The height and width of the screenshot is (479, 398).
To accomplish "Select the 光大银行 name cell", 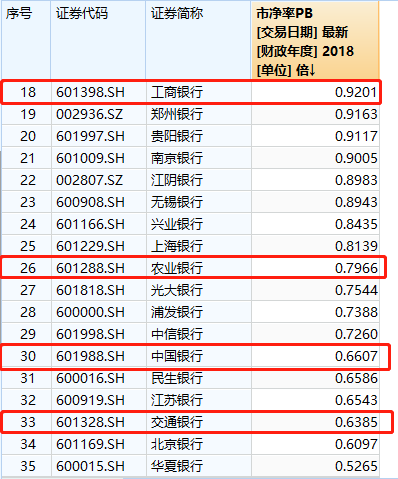I will click(x=177, y=290).
